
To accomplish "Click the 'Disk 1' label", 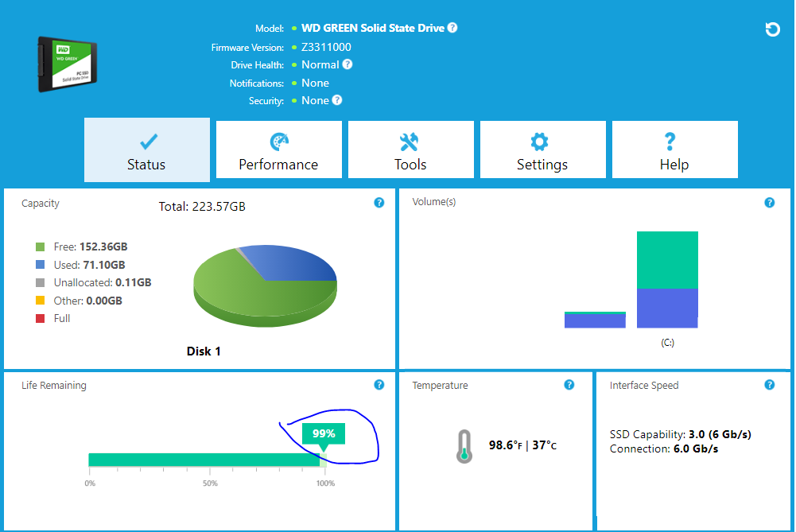I will 204,351.
